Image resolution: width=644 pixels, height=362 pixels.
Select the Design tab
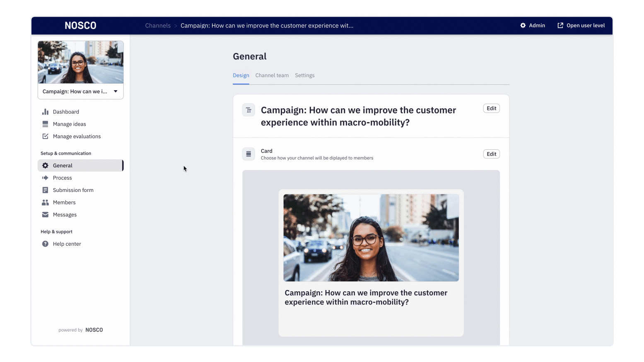click(x=241, y=75)
